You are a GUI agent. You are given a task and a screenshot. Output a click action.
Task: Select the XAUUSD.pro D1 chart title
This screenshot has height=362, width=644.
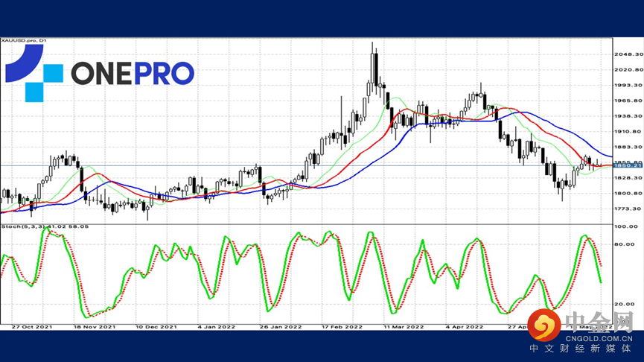23,39
